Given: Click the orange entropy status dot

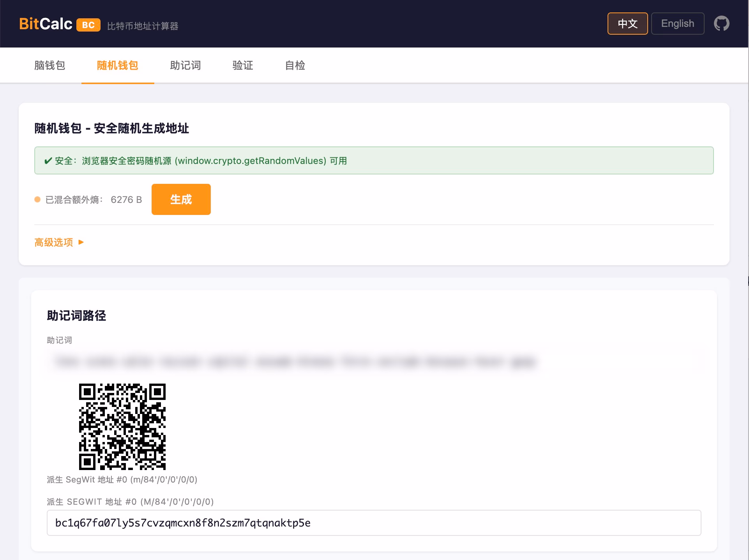Looking at the screenshot, I should (37, 199).
